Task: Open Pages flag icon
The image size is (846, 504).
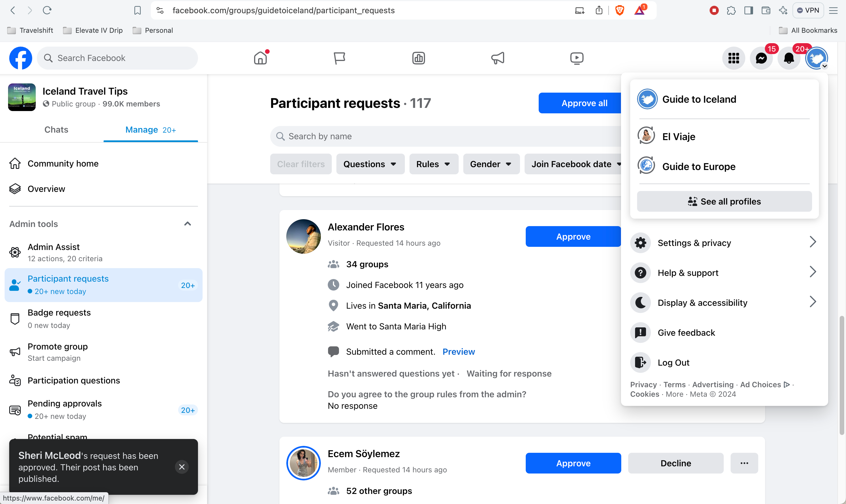Action: pyautogui.click(x=339, y=58)
